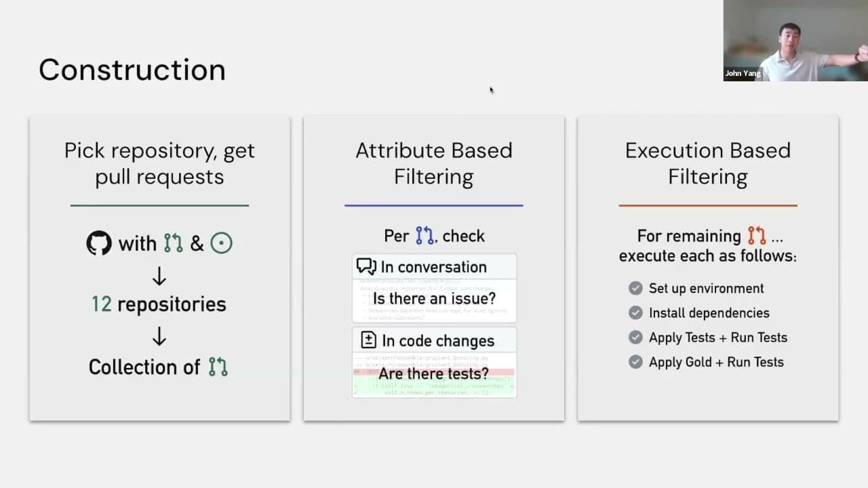Click the GitHub logo icon
The image size is (868, 488).
[x=99, y=243]
